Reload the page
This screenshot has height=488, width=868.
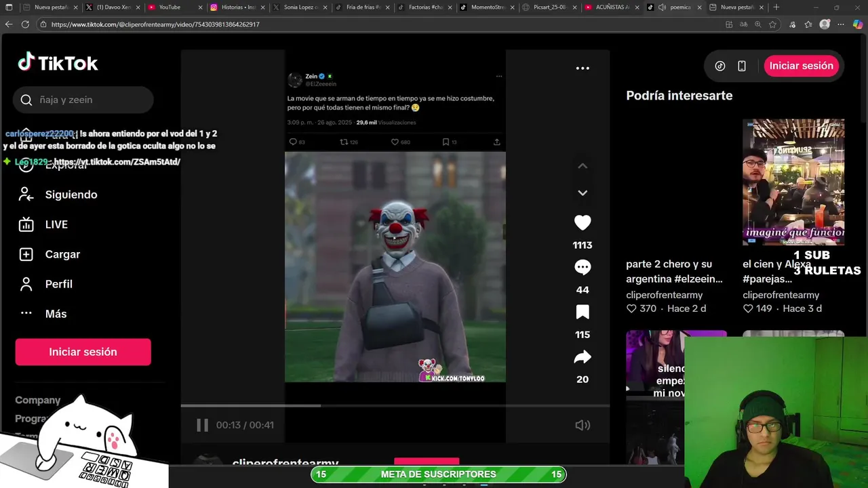coord(25,24)
